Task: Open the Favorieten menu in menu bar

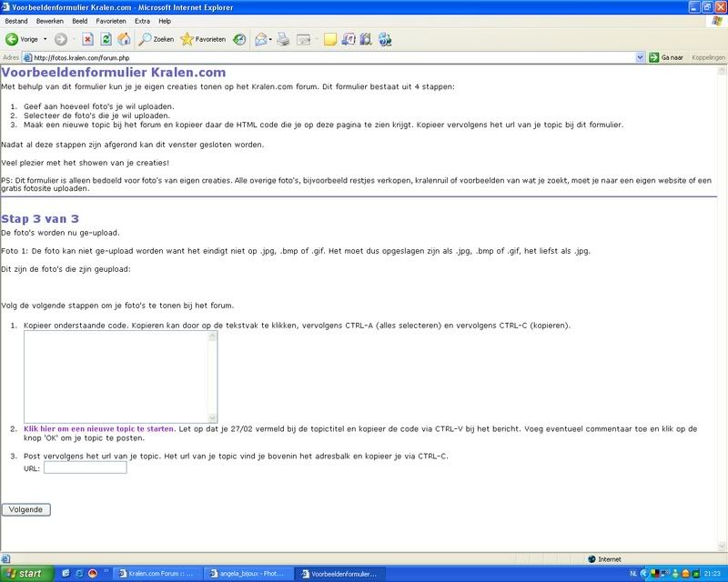Action: [x=111, y=21]
